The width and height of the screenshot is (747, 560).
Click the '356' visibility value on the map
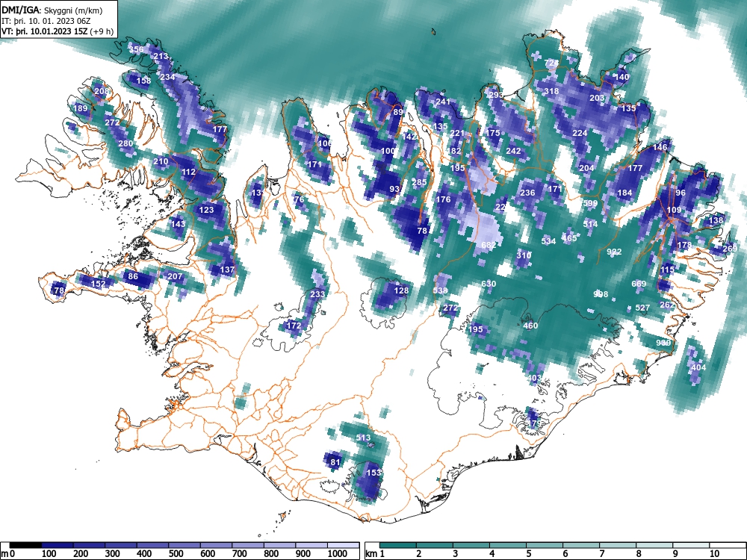pos(136,49)
